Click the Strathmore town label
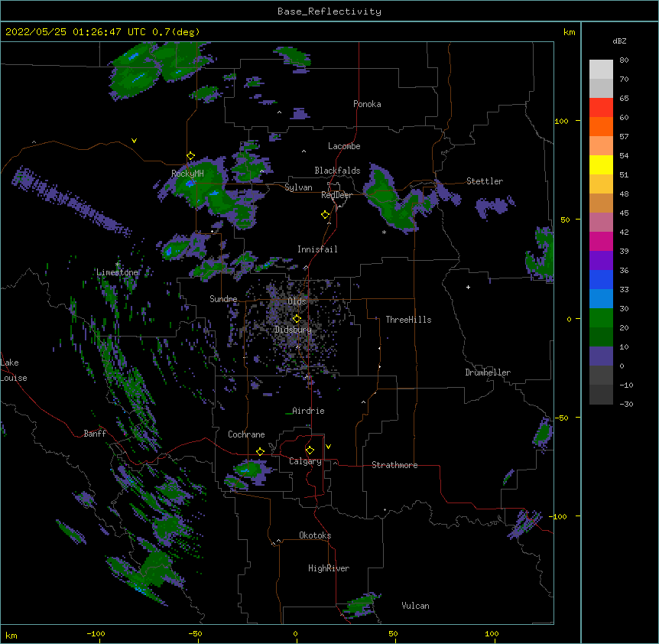659x644 pixels. (394, 465)
